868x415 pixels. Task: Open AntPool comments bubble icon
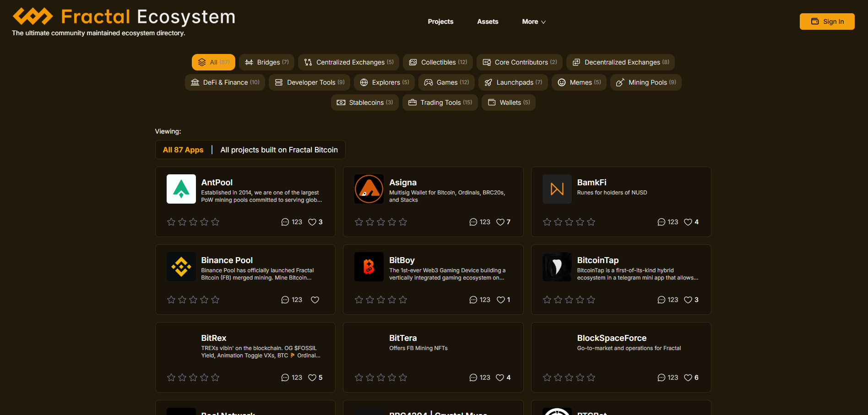coord(285,222)
